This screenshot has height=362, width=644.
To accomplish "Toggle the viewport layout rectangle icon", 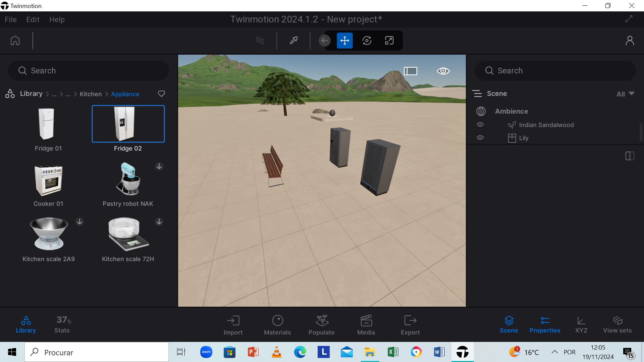I will 411,71.
